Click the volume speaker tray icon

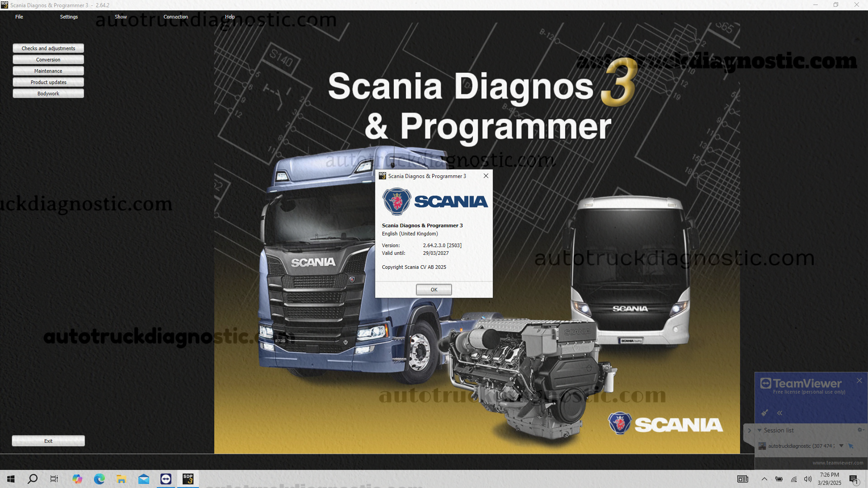[807, 479]
